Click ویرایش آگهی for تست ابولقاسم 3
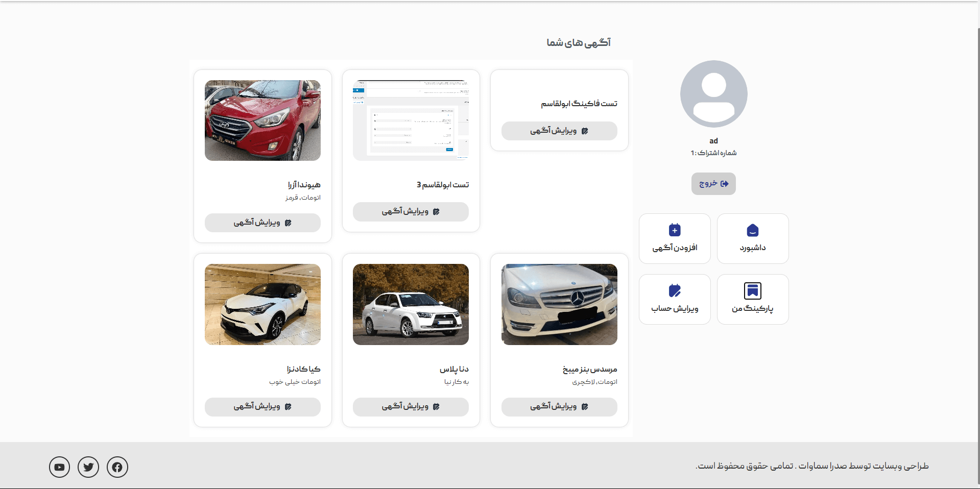The height and width of the screenshot is (489, 980). click(411, 212)
